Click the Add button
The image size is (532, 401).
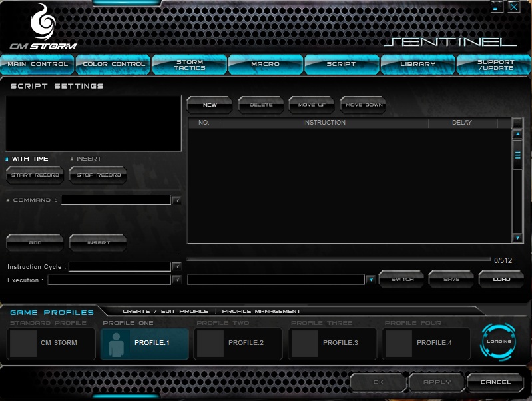[35, 242]
